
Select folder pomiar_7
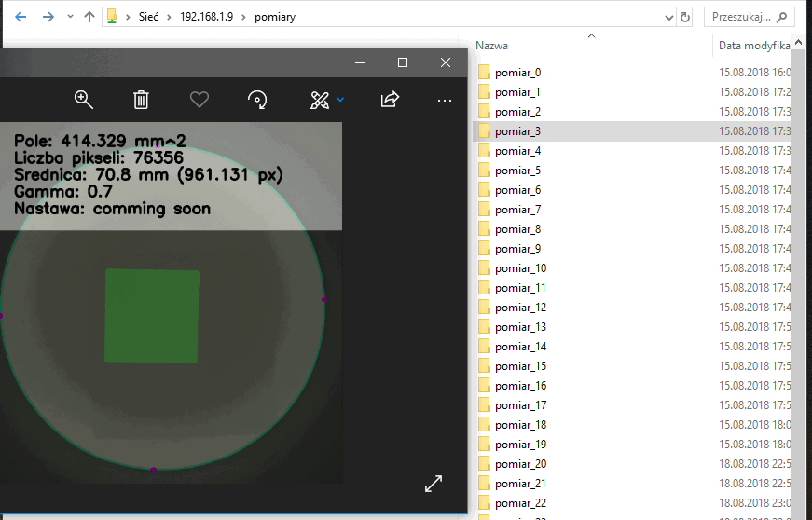coord(517,210)
